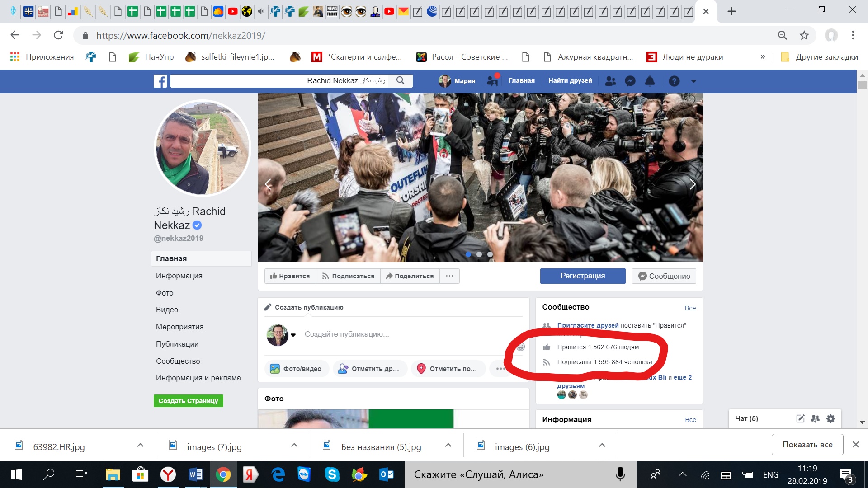Click the search magnifier in Facebook search

point(400,80)
